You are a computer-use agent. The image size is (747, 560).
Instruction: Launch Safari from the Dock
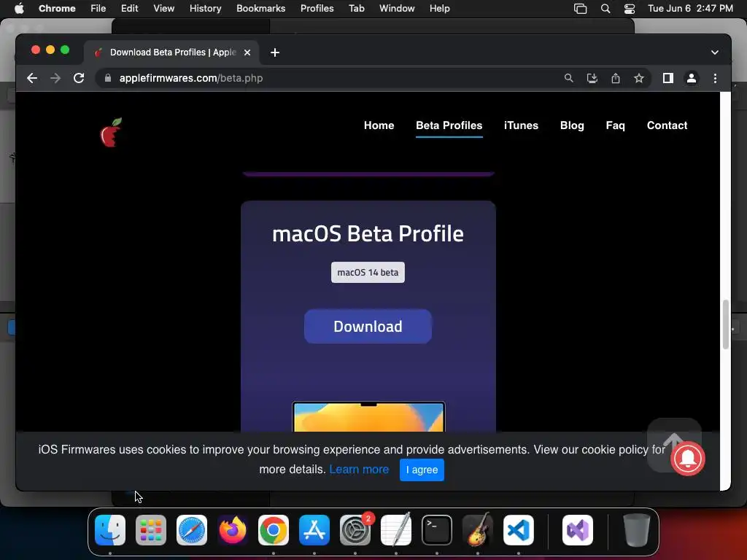tap(192, 530)
